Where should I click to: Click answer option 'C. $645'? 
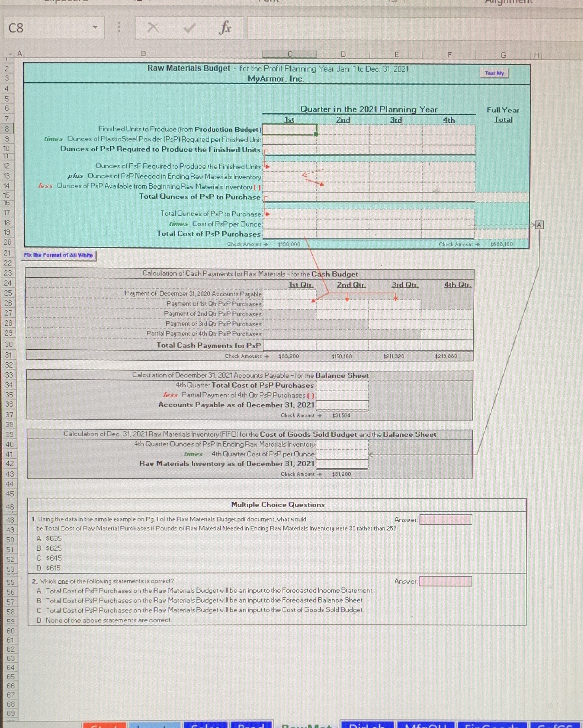pos(49,558)
